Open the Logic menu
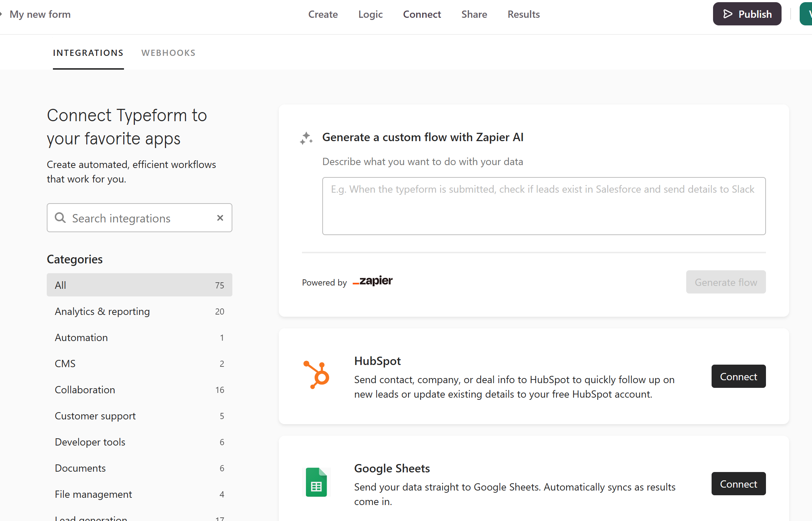This screenshot has width=812, height=521. (x=370, y=15)
